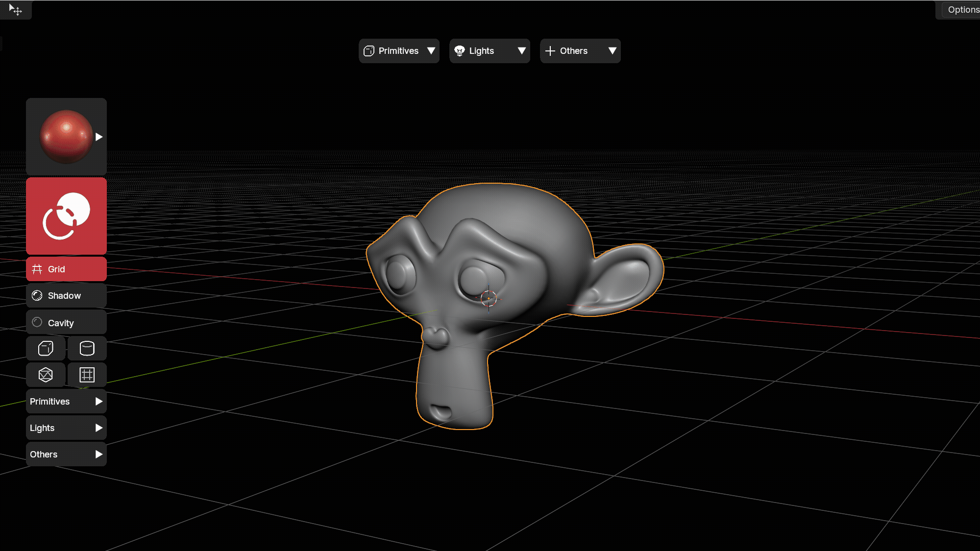The height and width of the screenshot is (551, 980).
Task: Open the Primitives dropdown in top bar
Action: 399,51
